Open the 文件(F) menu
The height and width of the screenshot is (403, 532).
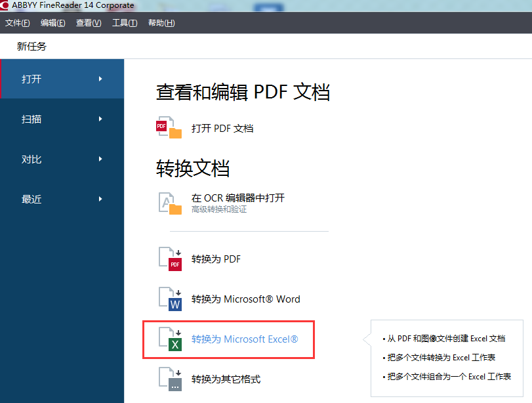pyautogui.click(x=18, y=23)
